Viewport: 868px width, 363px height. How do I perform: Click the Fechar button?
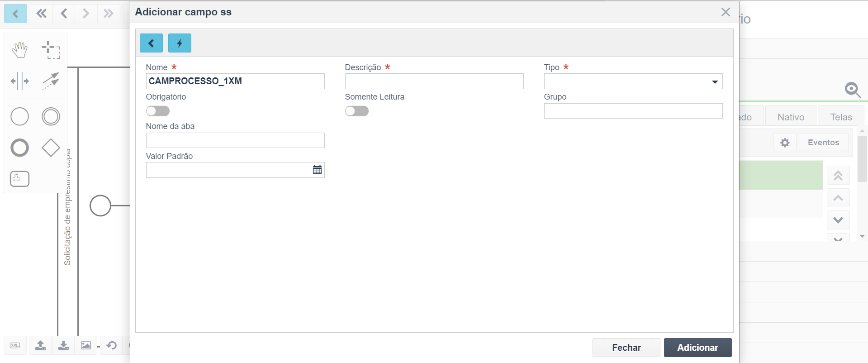click(x=626, y=348)
